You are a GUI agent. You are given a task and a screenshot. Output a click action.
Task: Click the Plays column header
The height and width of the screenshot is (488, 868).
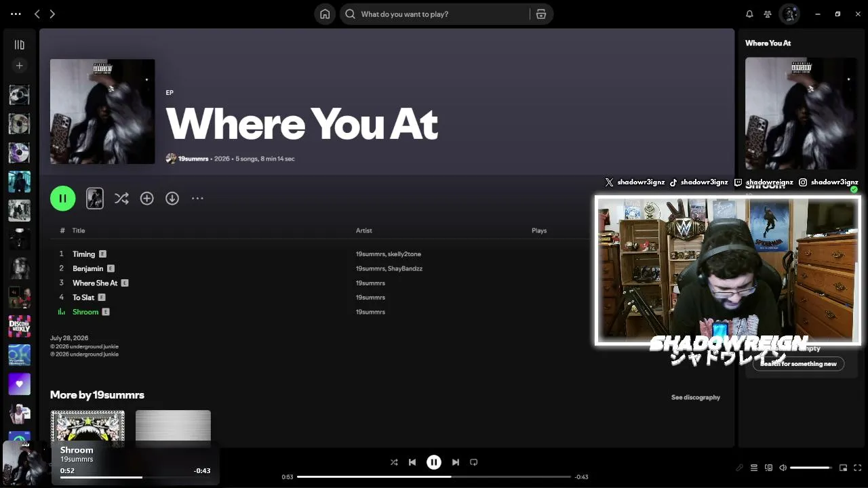[x=539, y=230]
